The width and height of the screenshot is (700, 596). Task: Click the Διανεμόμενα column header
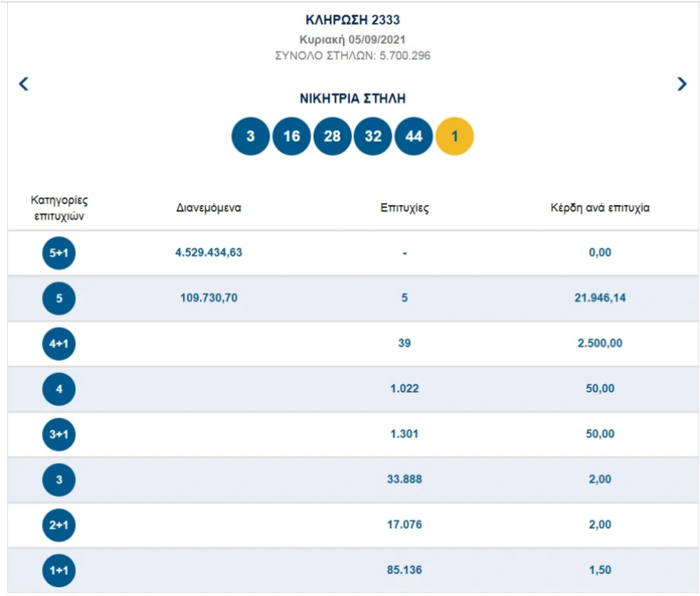(x=208, y=208)
